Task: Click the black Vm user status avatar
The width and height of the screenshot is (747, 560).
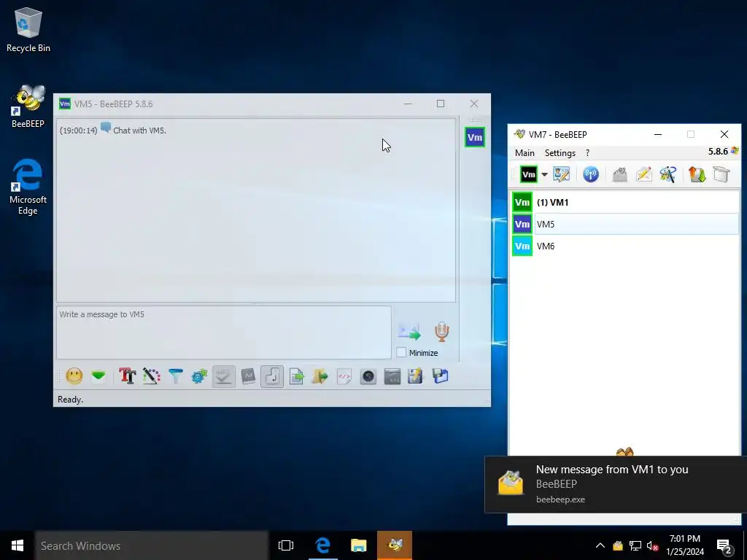Action: point(528,174)
